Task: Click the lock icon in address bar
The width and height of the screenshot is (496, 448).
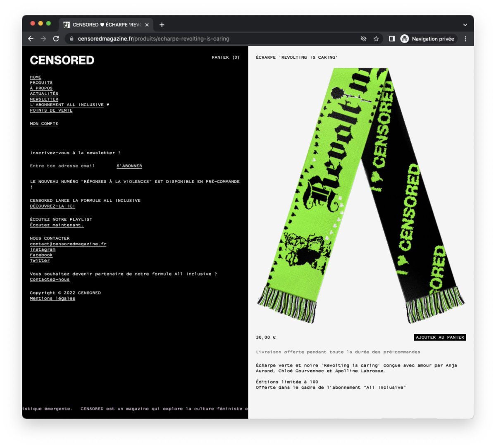Action: point(72,38)
